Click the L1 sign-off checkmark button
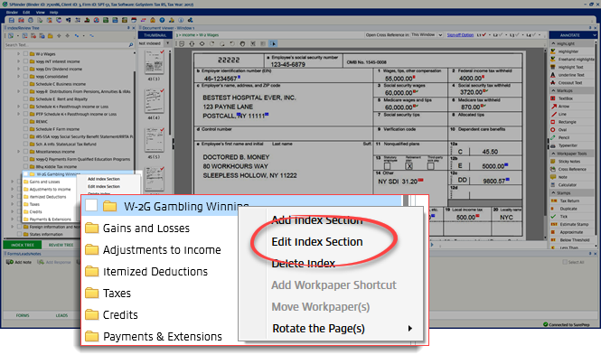The height and width of the screenshot is (364, 601). pos(482,35)
